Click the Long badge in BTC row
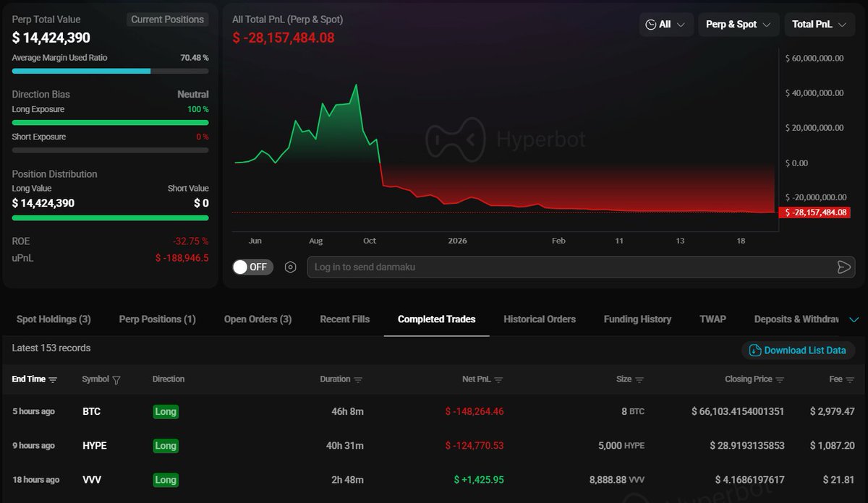This screenshot has height=503, width=868. point(166,411)
